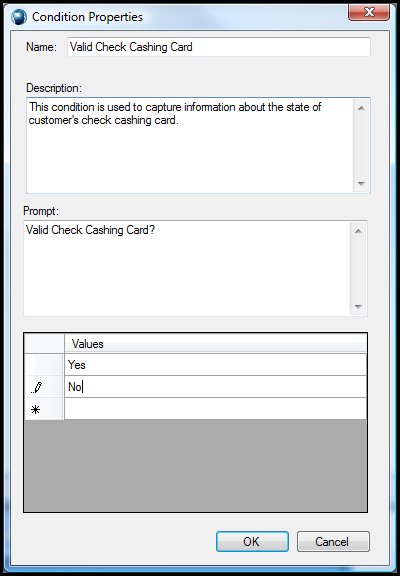Click the Prompt scrollbar down arrow
This screenshot has height=576, width=400.
(358, 306)
